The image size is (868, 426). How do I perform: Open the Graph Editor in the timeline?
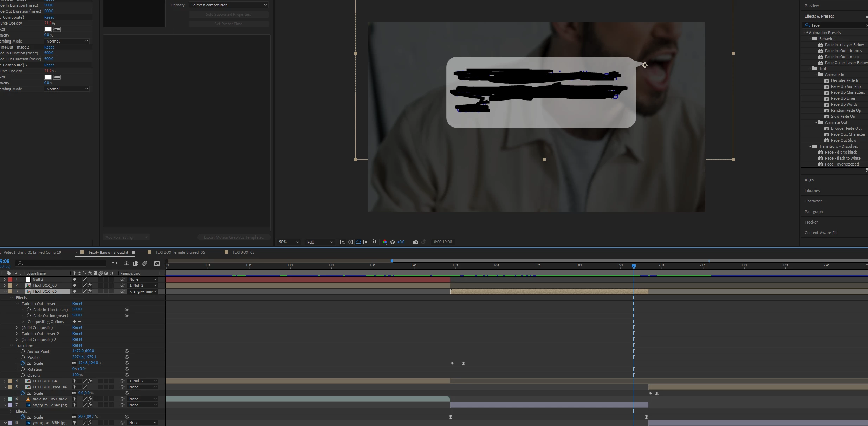[x=157, y=263]
